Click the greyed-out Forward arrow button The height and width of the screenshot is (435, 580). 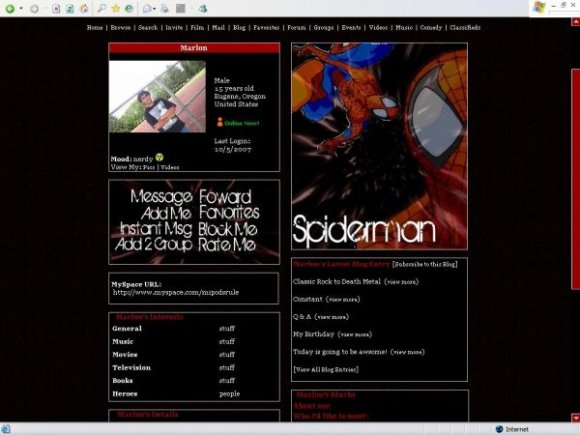point(34,9)
